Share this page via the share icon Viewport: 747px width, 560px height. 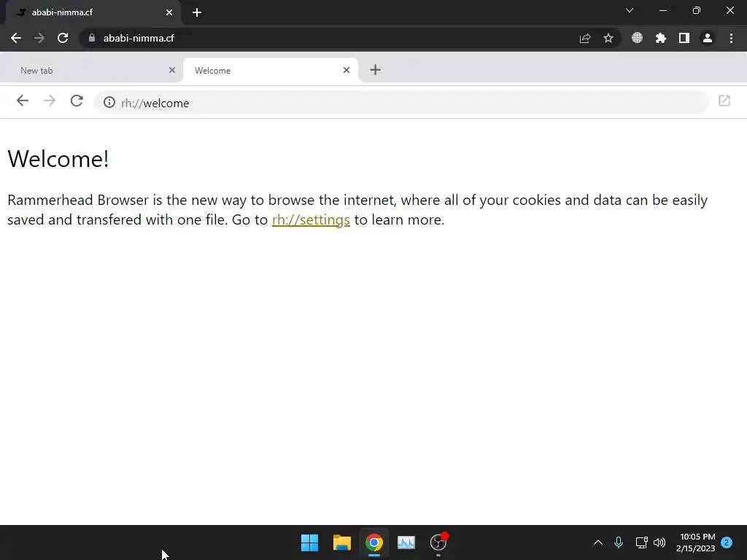tap(585, 38)
